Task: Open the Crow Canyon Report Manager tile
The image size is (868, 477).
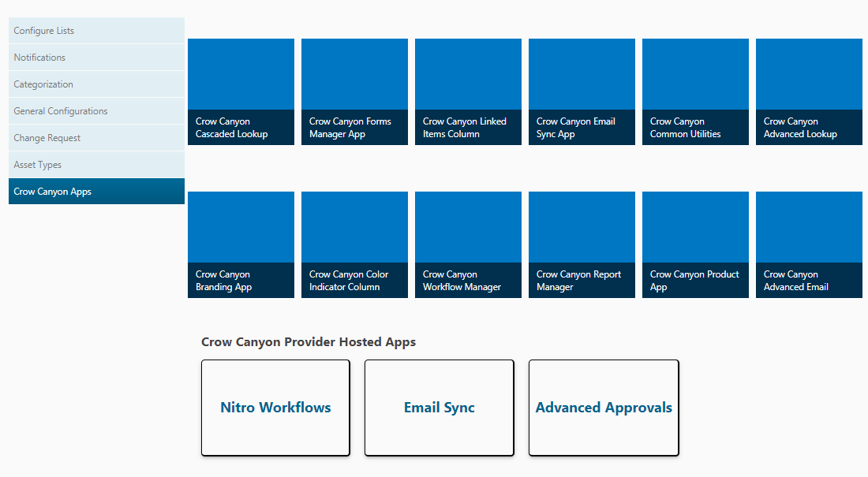Action: pyautogui.click(x=582, y=244)
